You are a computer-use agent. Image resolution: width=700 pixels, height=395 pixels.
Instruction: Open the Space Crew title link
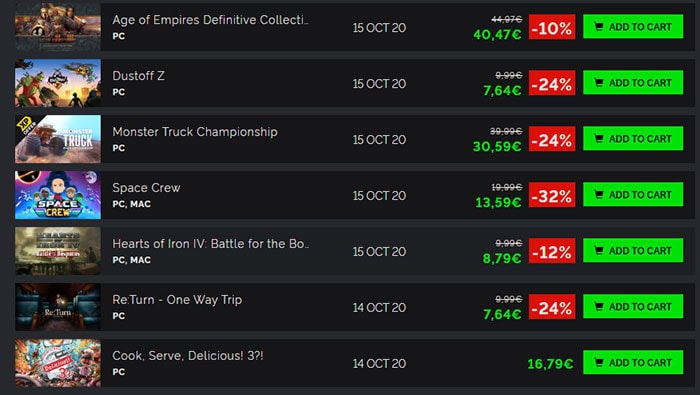(146, 188)
